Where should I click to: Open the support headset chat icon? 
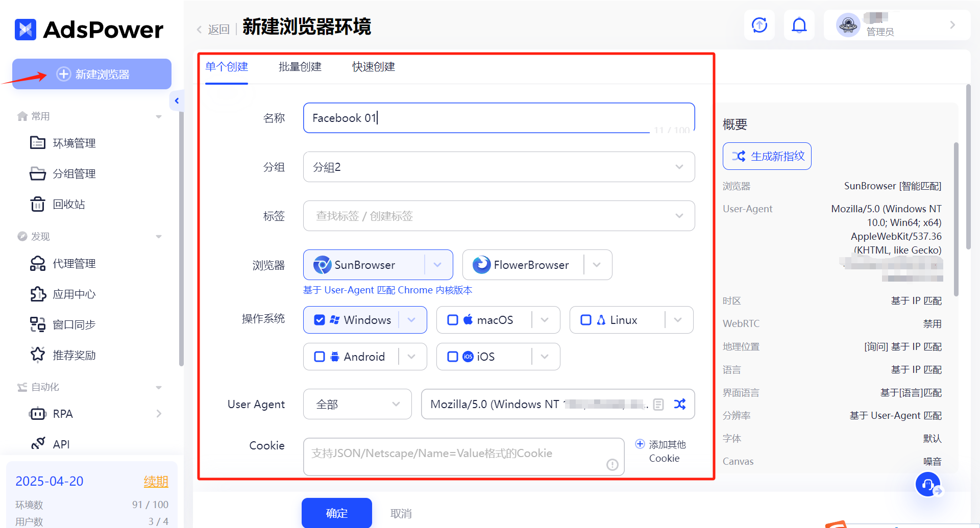pyautogui.click(x=928, y=484)
